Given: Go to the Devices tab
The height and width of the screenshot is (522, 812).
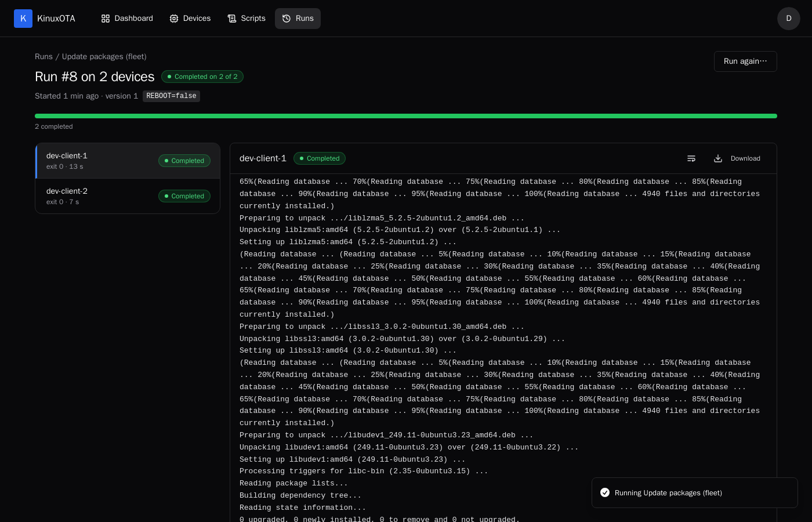Looking at the screenshot, I should tap(190, 19).
